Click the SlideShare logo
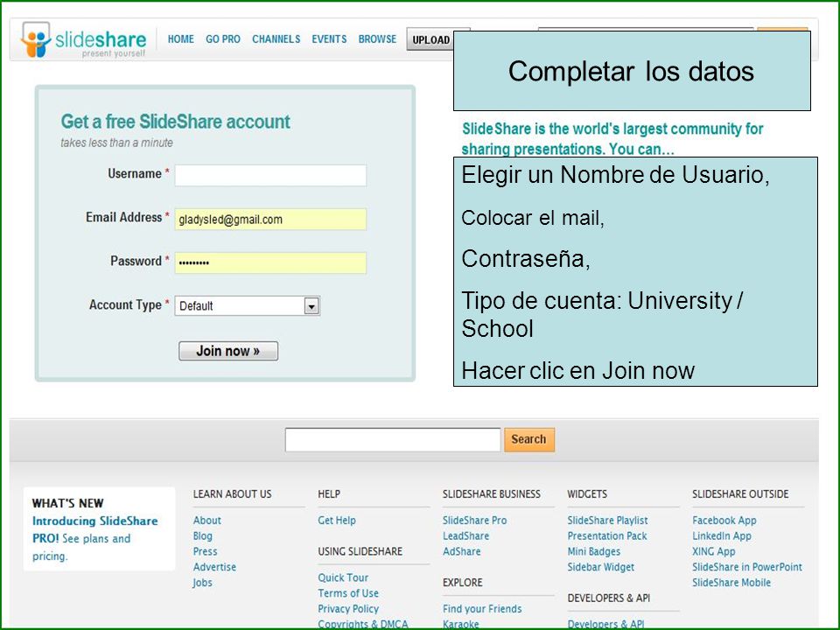Image resolution: width=840 pixels, height=630 pixels. tap(84, 39)
